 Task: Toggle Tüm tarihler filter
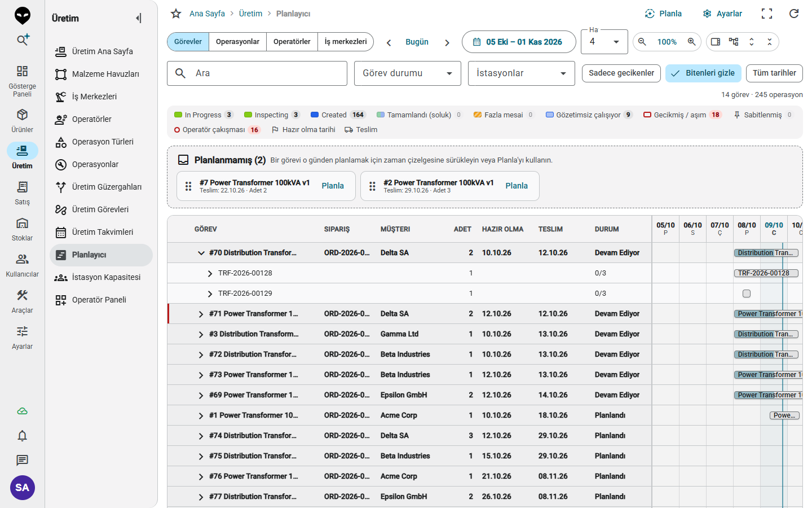tap(774, 73)
